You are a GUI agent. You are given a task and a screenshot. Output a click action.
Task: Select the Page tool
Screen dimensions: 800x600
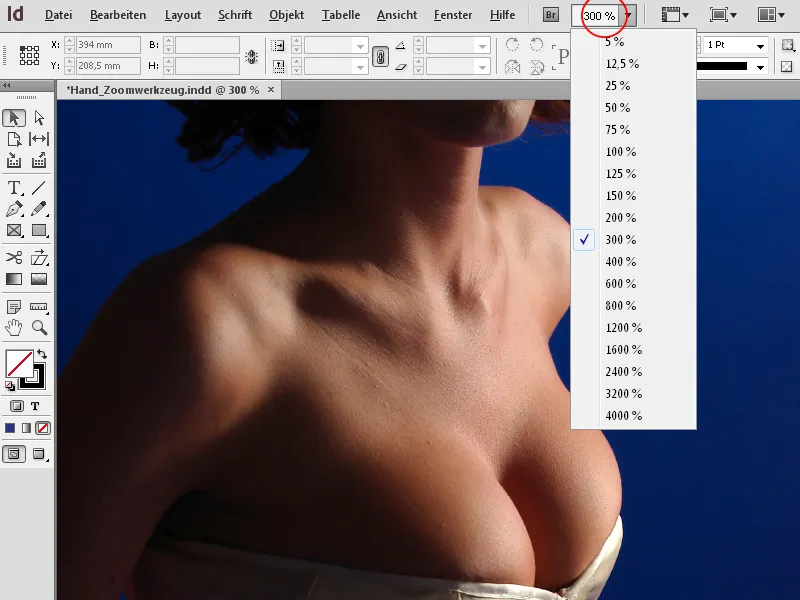pyautogui.click(x=14, y=139)
